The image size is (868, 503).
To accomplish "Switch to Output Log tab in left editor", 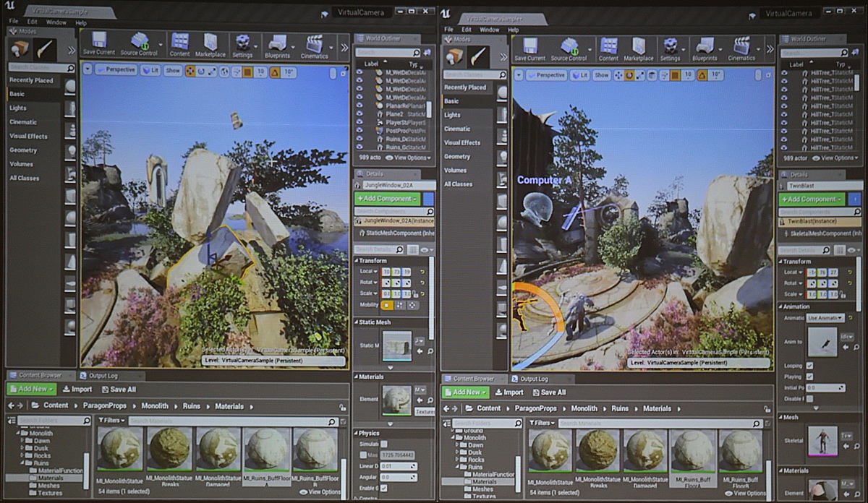I will (x=104, y=376).
